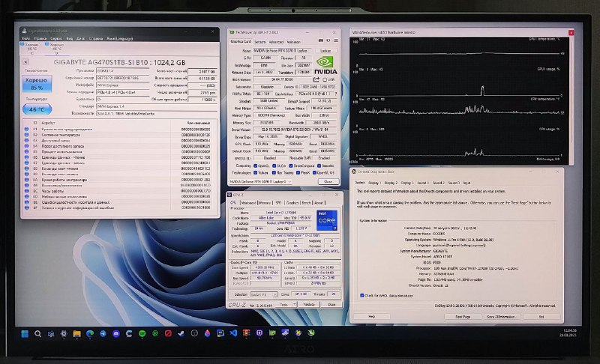Click the Tools button in CPU-Z
Viewport: 600px width, 364px height.
pos(284,304)
